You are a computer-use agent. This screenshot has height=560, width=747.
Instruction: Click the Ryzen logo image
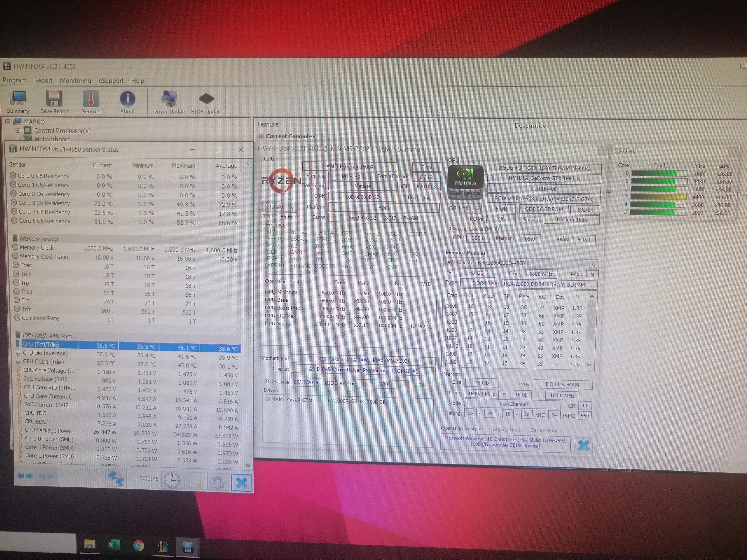point(281,181)
